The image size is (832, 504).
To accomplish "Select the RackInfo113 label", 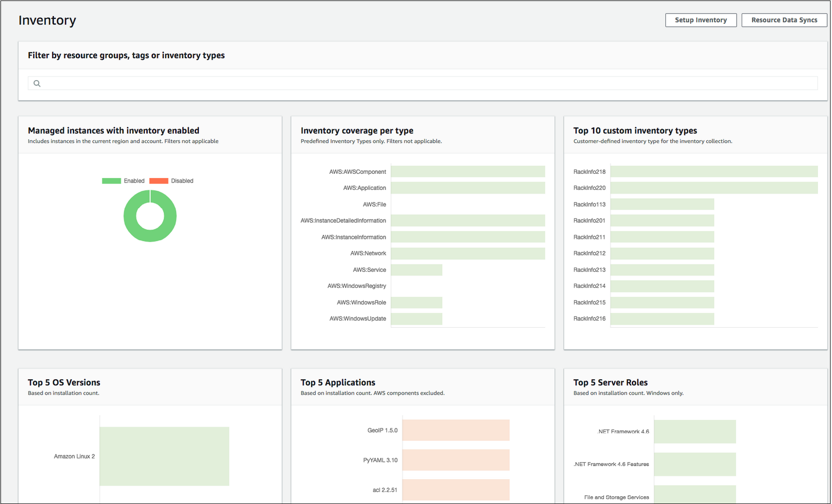I will coord(590,204).
